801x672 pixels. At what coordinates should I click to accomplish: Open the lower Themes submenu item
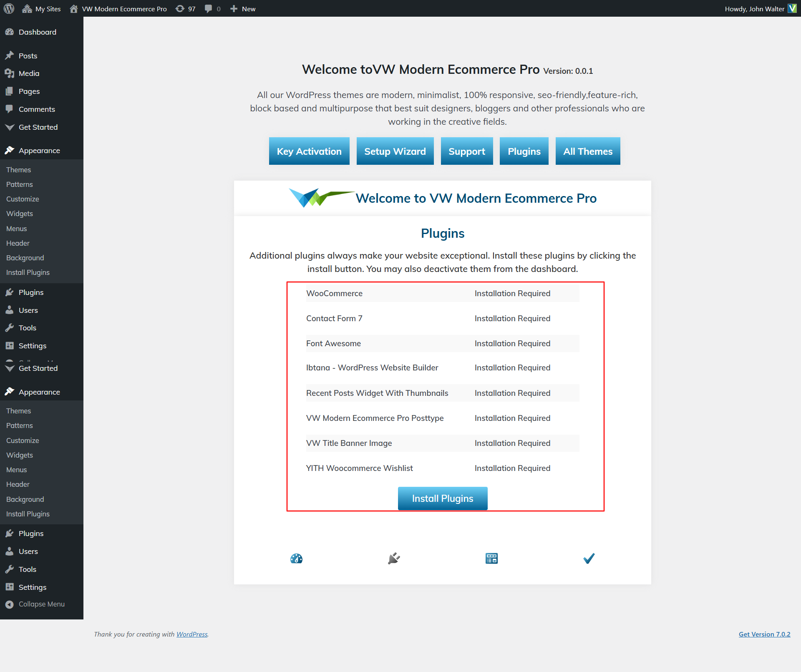pos(18,411)
